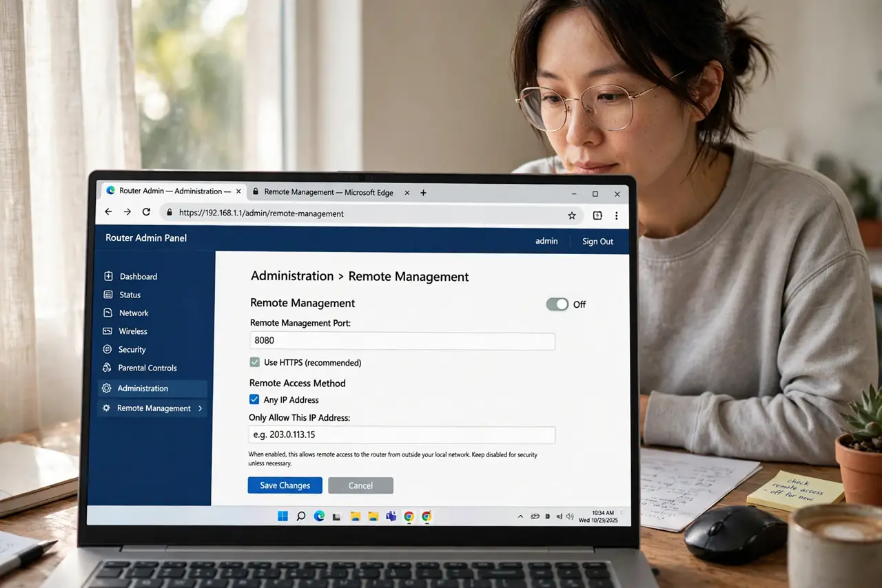Go back in the browser
Viewport: 882px width, 588px height.
[x=108, y=213]
